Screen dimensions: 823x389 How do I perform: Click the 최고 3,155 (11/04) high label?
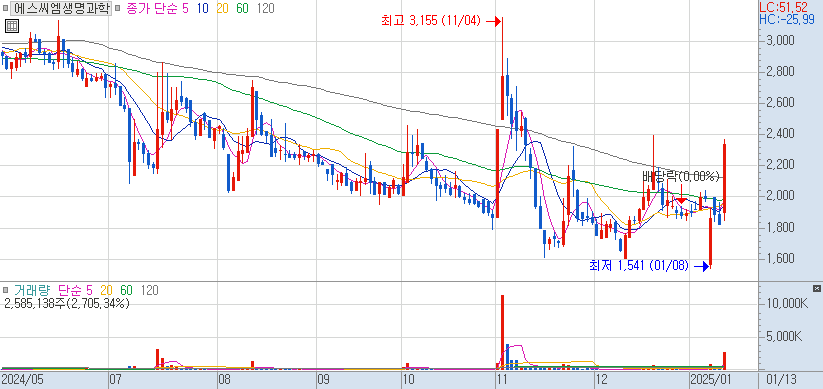[x=430, y=21]
